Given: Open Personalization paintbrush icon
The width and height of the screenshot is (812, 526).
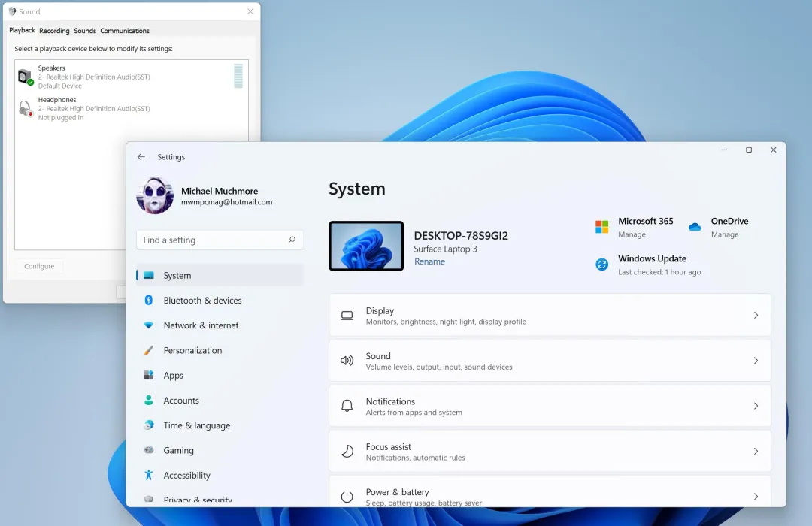Looking at the screenshot, I should point(149,350).
